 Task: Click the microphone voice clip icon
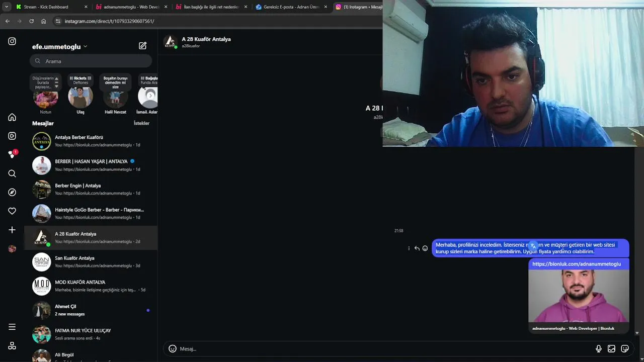point(598,348)
